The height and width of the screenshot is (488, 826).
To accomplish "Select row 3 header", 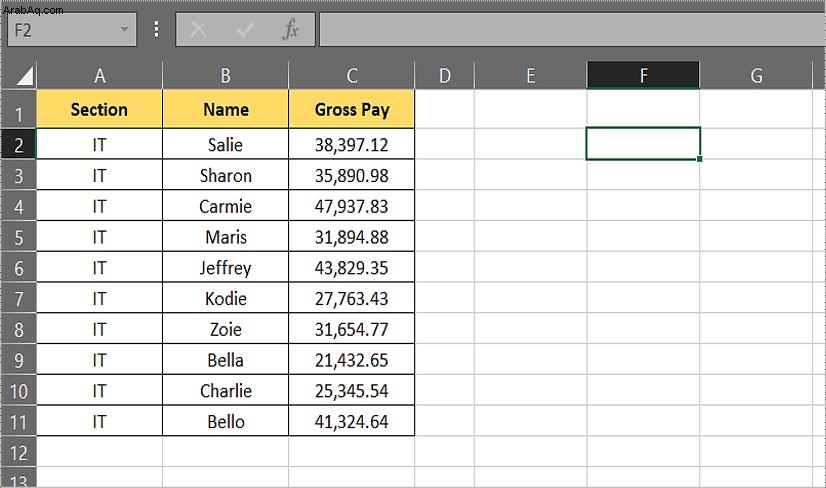I will (x=18, y=175).
